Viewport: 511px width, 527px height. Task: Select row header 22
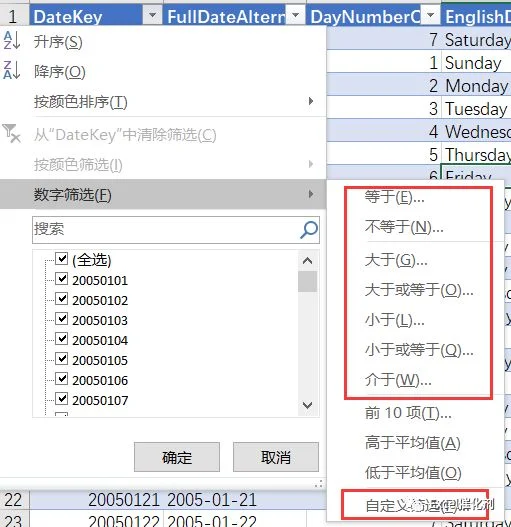click(13, 499)
